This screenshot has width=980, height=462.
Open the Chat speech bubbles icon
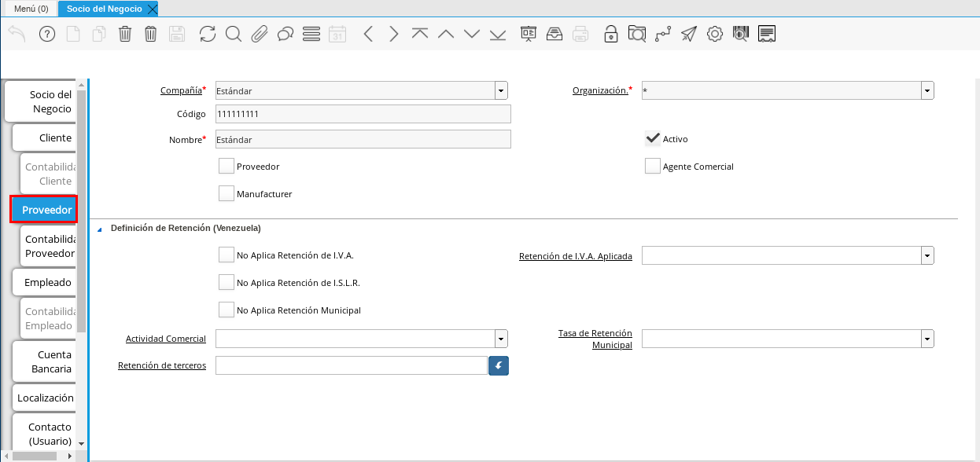(285, 34)
